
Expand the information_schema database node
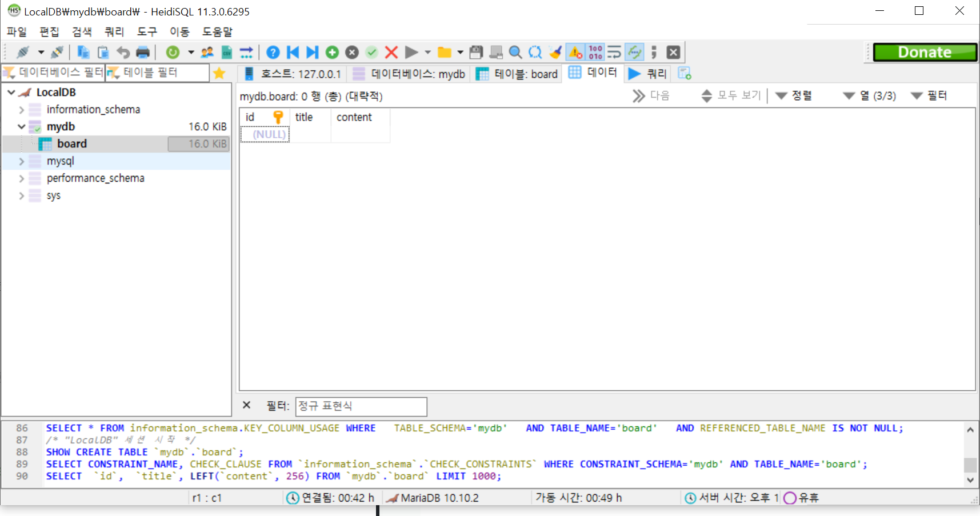(x=21, y=109)
